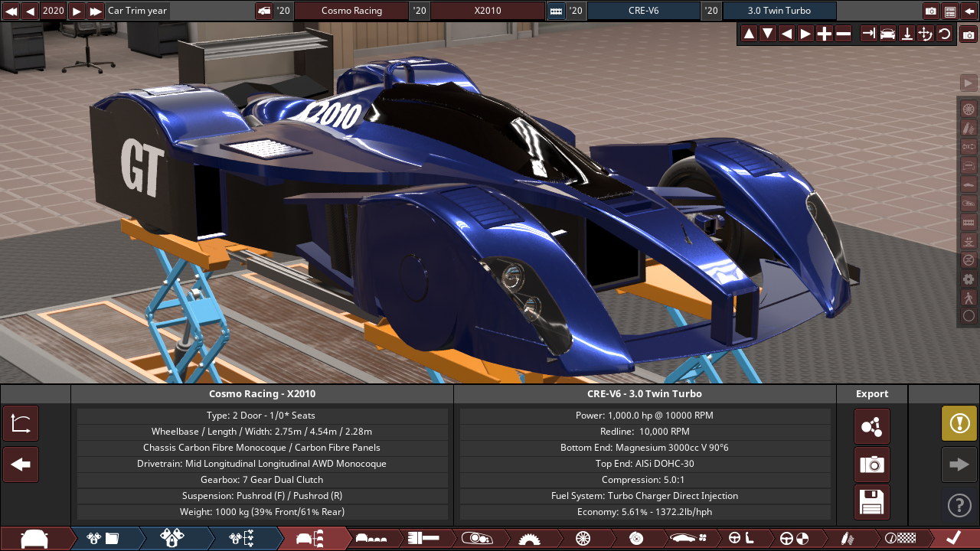Open the yellow warning exclamation button
The height and width of the screenshot is (551, 980).
(x=959, y=423)
